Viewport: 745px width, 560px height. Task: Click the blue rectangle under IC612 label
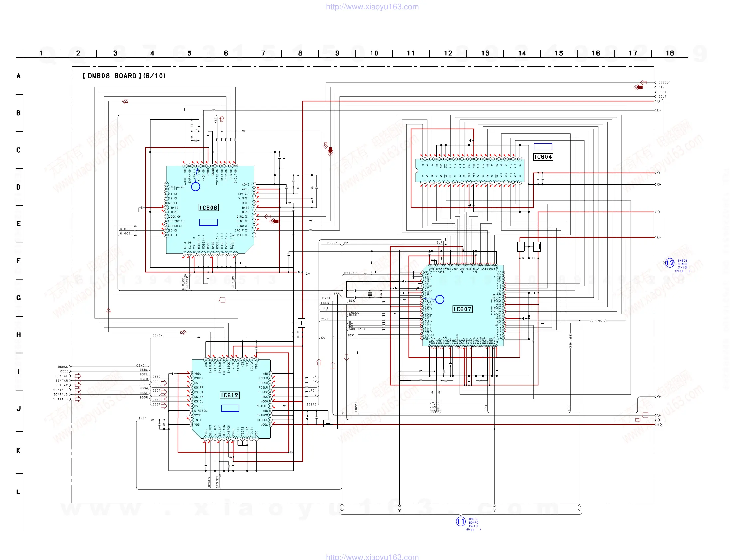point(230,408)
